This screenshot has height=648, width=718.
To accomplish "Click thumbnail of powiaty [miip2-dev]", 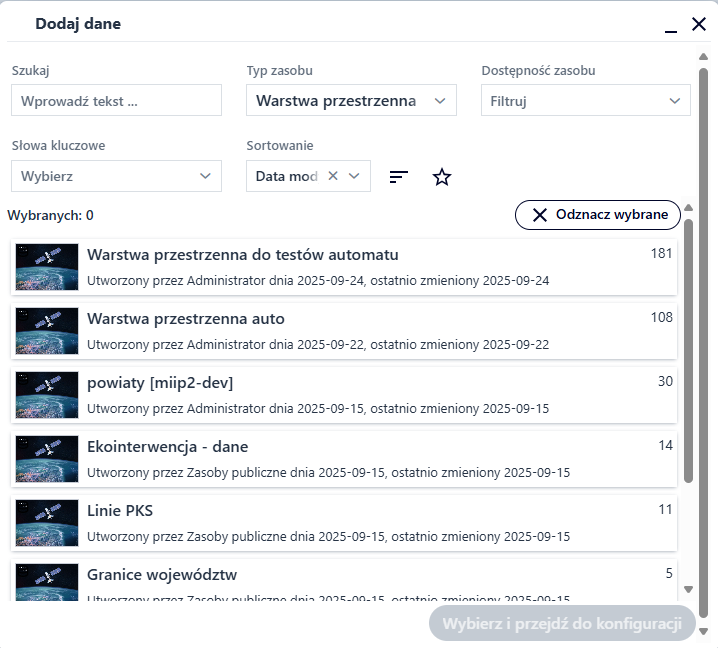I will tap(47, 394).
